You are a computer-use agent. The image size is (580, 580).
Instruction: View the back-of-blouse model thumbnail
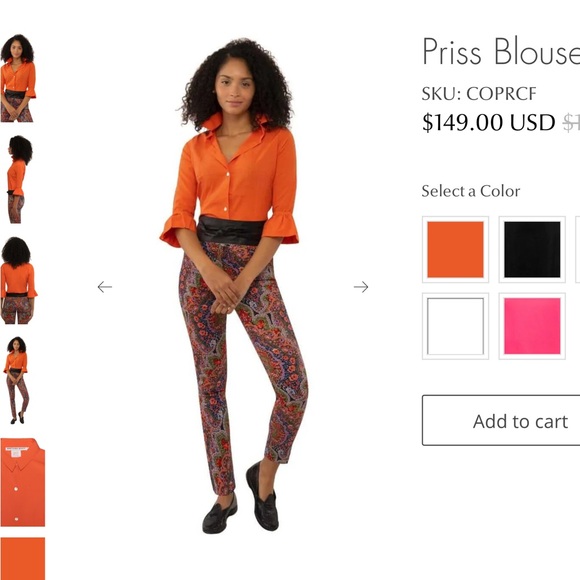click(x=18, y=280)
